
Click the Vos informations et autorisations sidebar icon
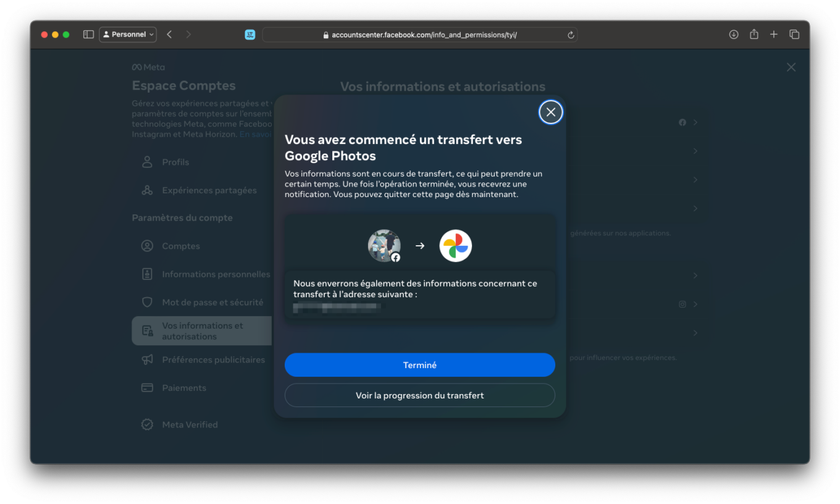147,331
